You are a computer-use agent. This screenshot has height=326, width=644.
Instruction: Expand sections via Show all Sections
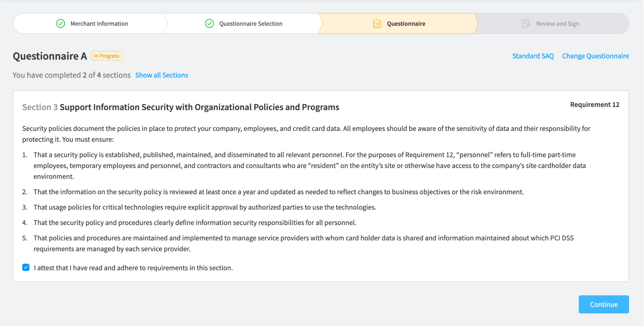coord(162,75)
